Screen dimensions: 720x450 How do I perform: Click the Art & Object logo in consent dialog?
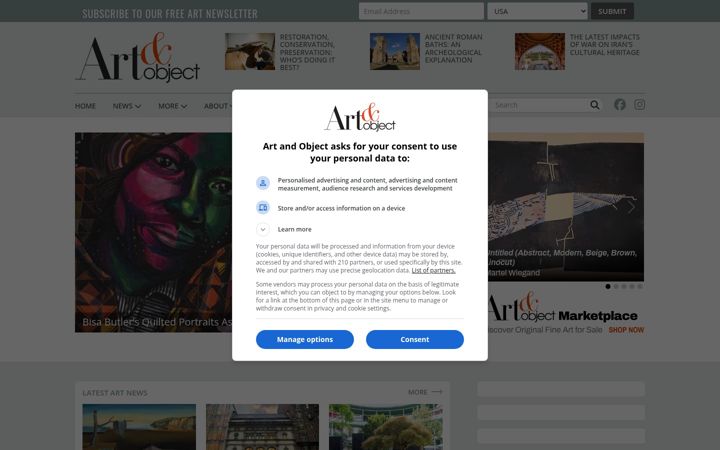coord(360,117)
